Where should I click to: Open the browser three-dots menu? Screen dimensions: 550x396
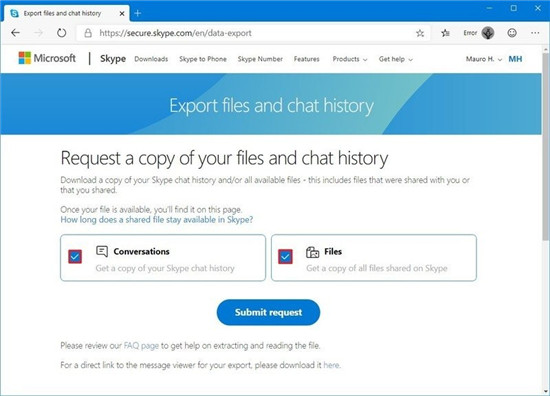tap(535, 33)
